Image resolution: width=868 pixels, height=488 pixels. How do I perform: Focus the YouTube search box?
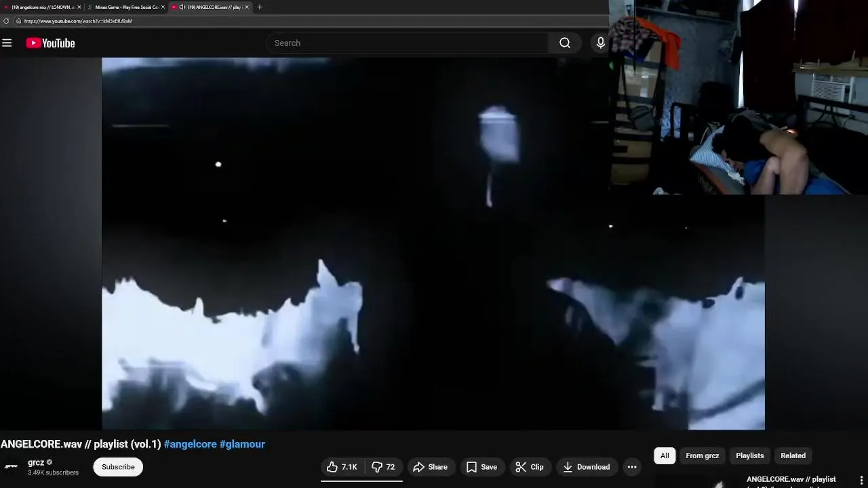(x=407, y=43)
